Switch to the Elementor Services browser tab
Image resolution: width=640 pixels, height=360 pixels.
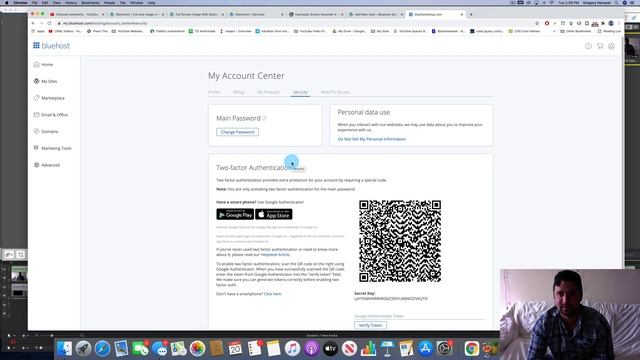click(257, 14)
